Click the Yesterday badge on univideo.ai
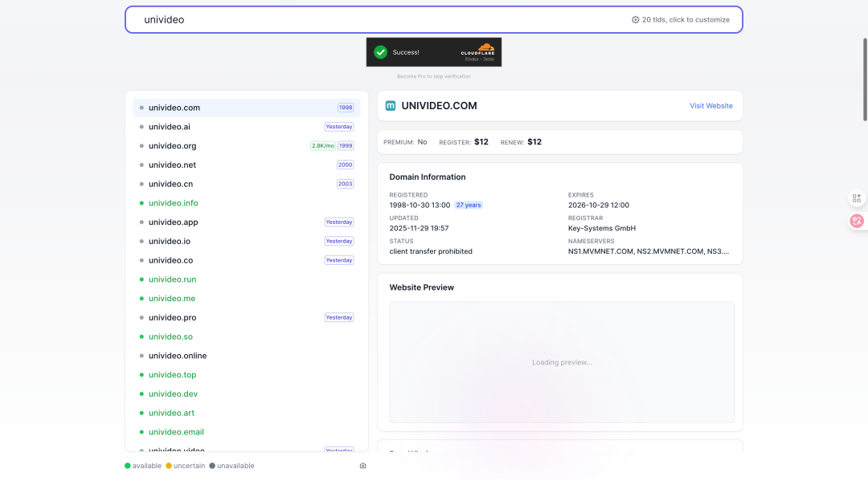Screen dimensions: 868x481 (x=339, y=127)
